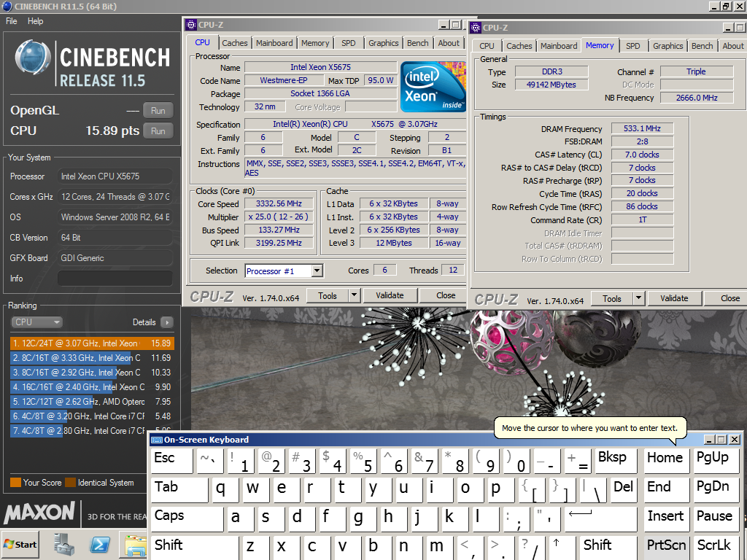This screenshot has height=560, width=747.
Task: Click the Del key on On-Screen Keyboard
Action: click(624, 489)
